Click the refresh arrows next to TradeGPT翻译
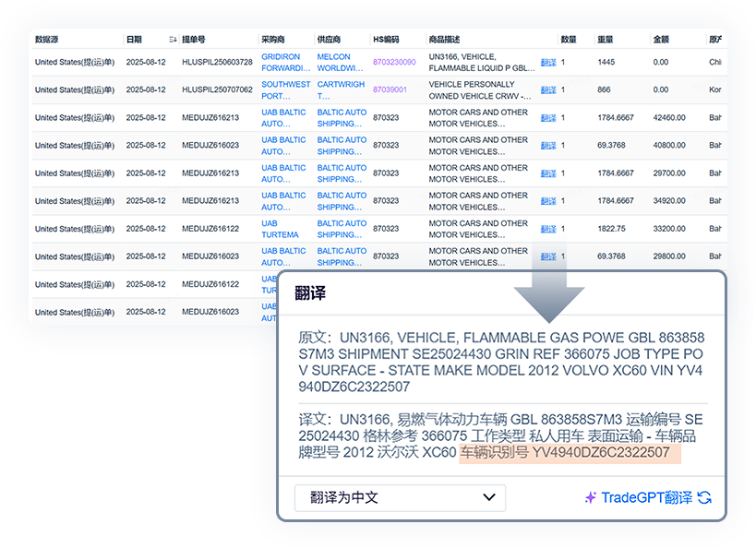This screenshot has height=548, width=756. point(704,497)
